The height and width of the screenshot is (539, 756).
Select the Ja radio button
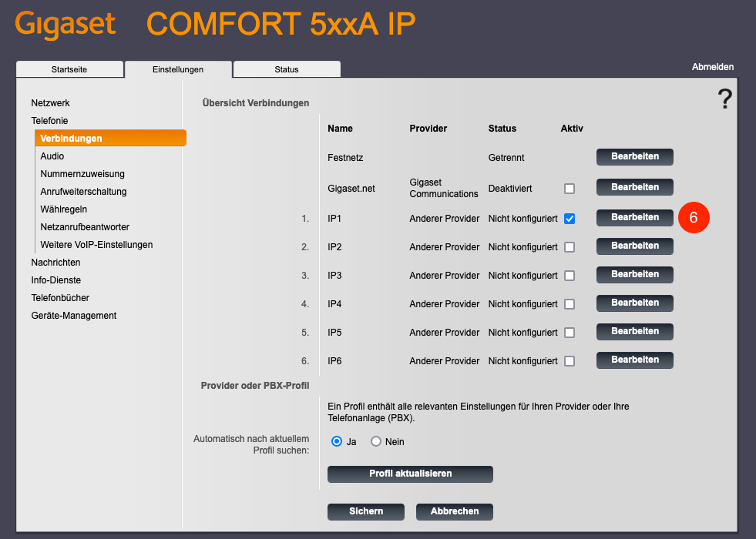point(337,441)
